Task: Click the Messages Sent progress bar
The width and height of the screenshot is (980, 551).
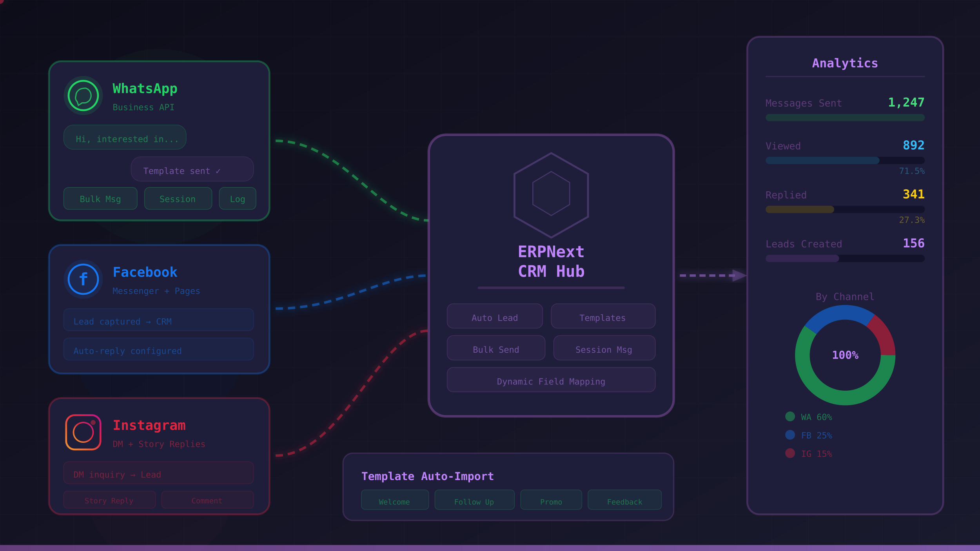Action: (x=845, y=118)
